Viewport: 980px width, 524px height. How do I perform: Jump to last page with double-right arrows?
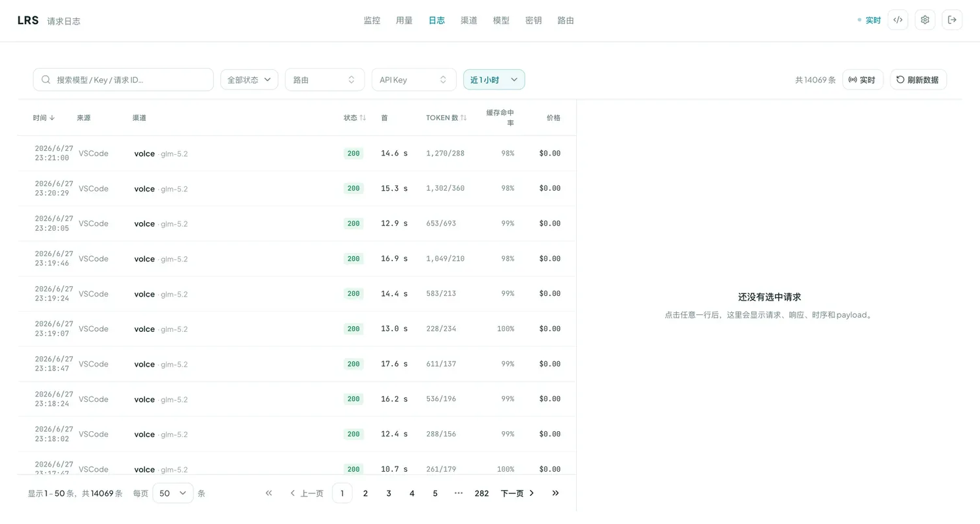coord(555,493)
